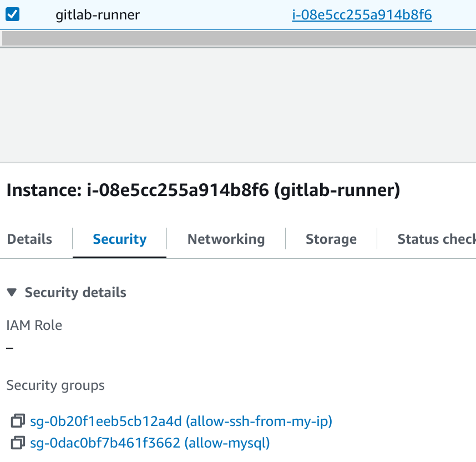Uncheck the gitlab-runner instance checkbox

12,14
